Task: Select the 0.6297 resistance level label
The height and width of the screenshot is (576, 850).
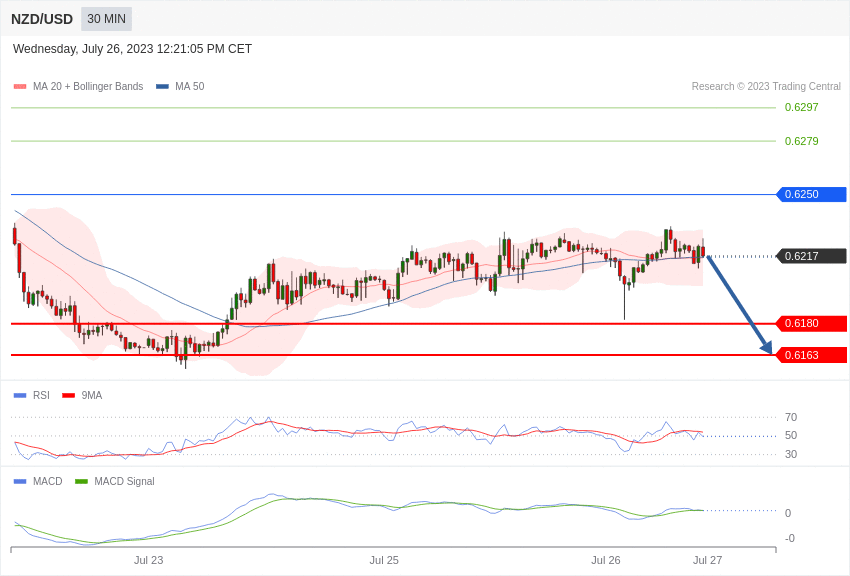Action: point(801,107)
